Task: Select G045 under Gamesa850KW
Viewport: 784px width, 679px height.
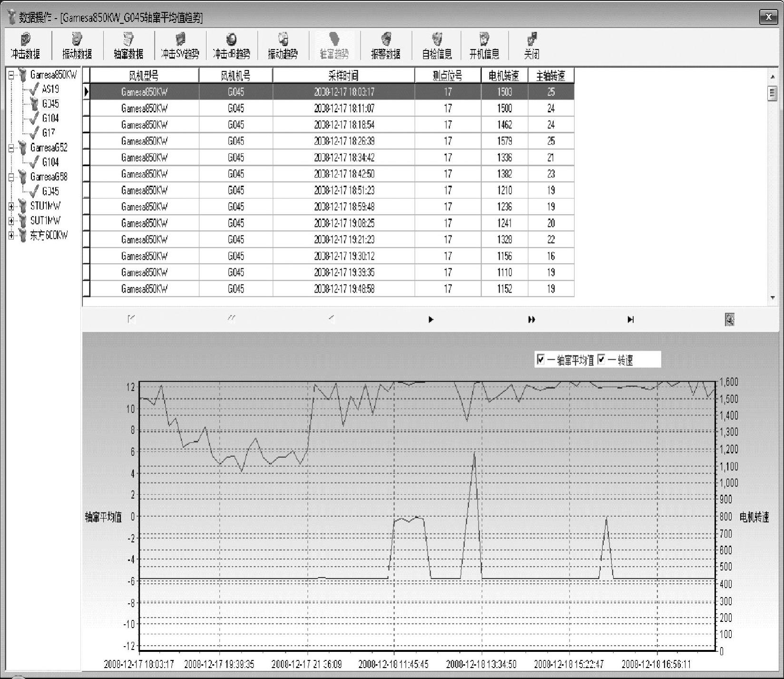Action: (x=50, y=104)
